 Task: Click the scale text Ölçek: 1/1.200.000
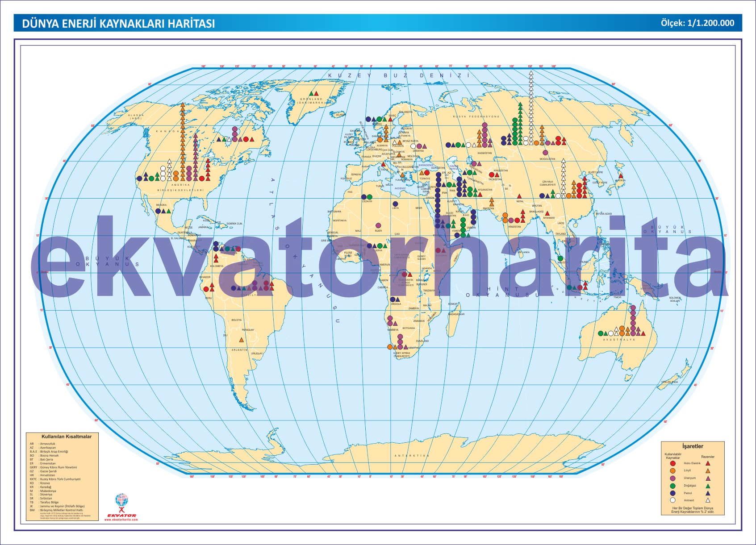[698, 23]
